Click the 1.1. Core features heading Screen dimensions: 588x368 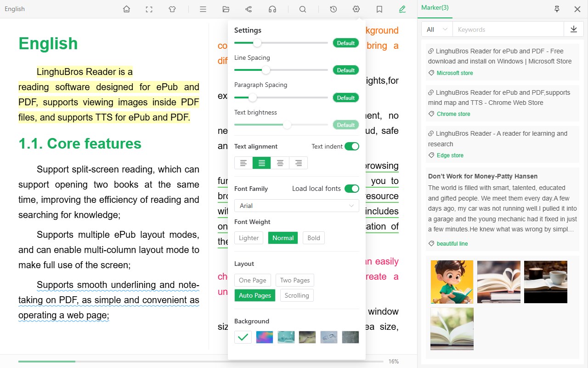pyautogui.click(x=80, y=144)
